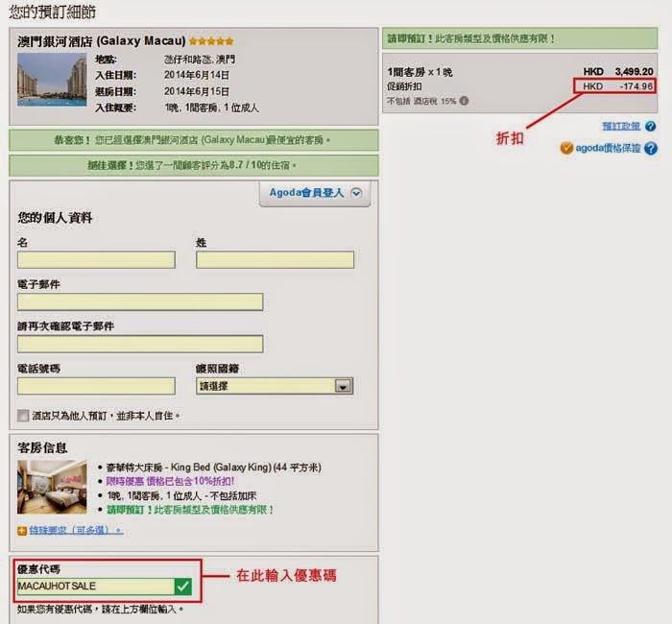The height and width of the screenshot is (624, 672).
Task: Click the King Bed room photo
Action: click(52, 487)
